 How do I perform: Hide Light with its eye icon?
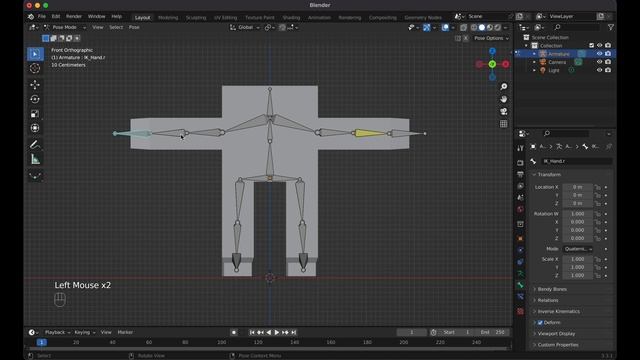599,70
